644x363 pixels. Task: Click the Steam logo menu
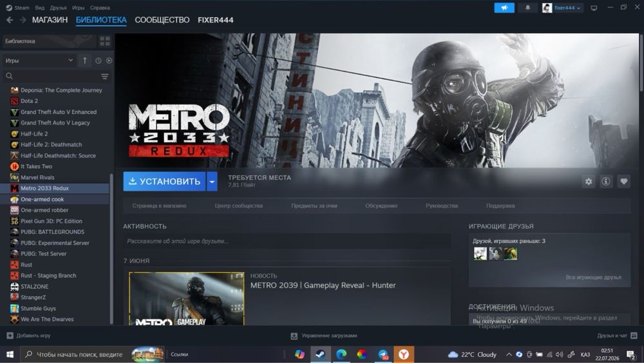(x=17, y=7)
